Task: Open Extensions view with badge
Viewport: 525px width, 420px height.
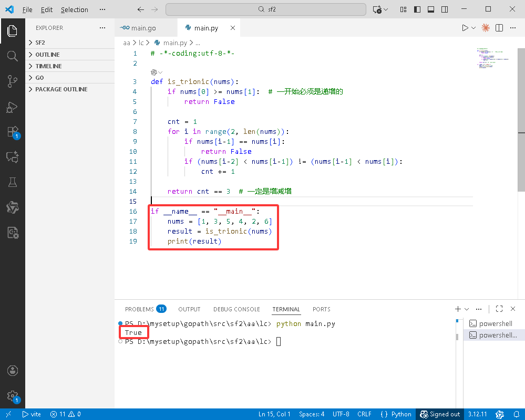Action: point(13,132)
